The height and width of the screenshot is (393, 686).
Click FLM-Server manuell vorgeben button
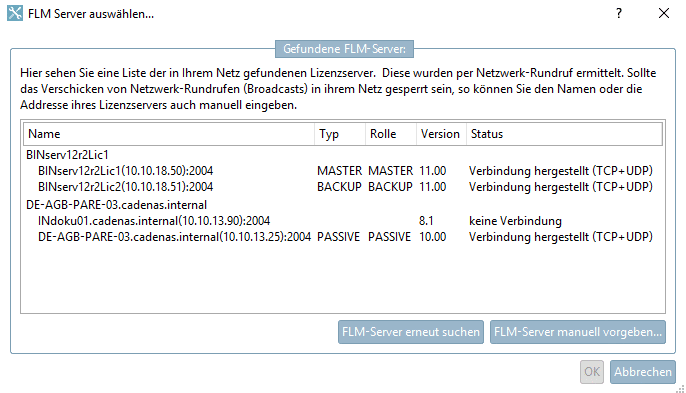578,332
